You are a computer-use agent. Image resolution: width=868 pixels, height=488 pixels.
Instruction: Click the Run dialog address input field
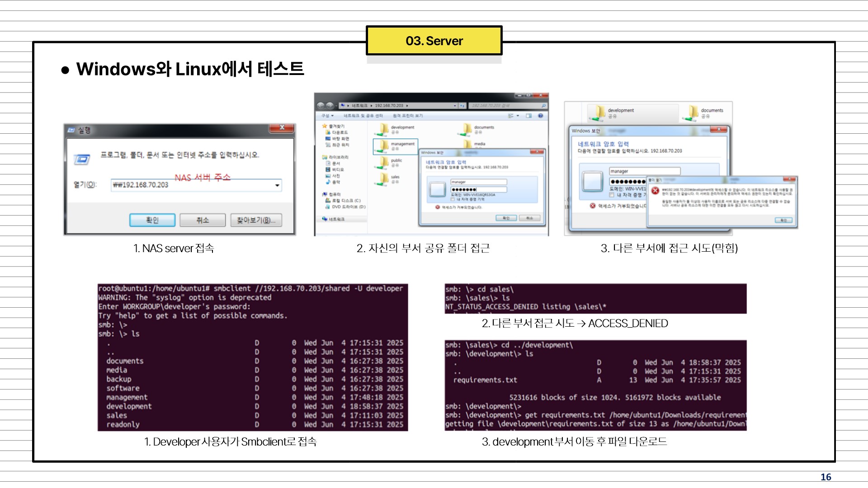click(x=196, y=185)
